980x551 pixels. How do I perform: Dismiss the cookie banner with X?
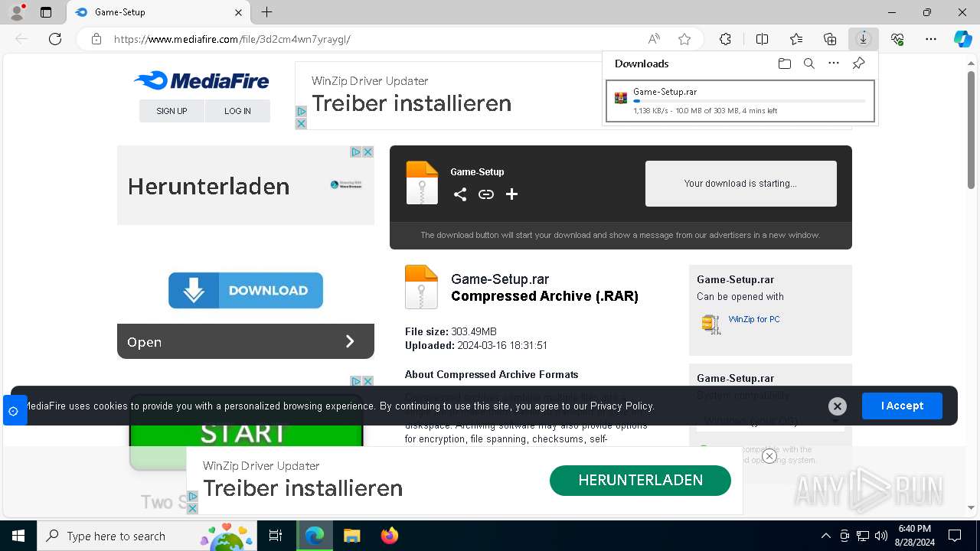coord(838,406)
